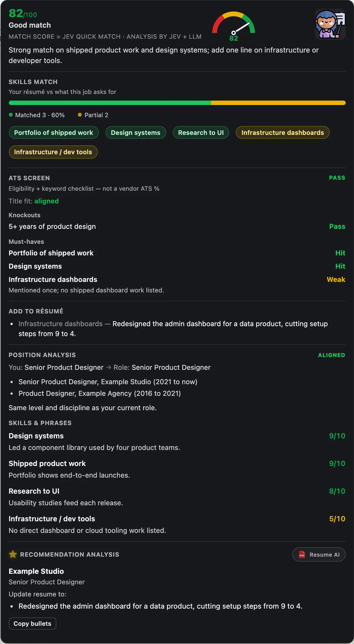
Task: Click the ATS Screen PASS status
Action: coord(337,178)
